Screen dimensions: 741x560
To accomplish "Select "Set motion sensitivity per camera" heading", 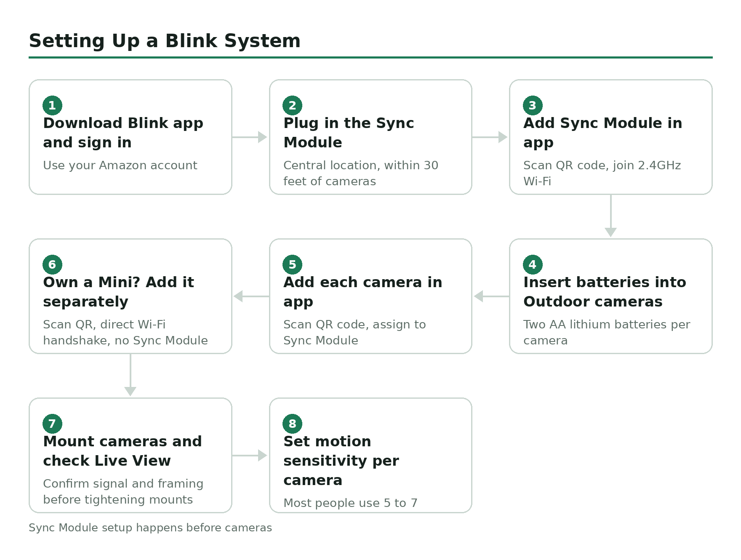I will click(x=341, y=461).
